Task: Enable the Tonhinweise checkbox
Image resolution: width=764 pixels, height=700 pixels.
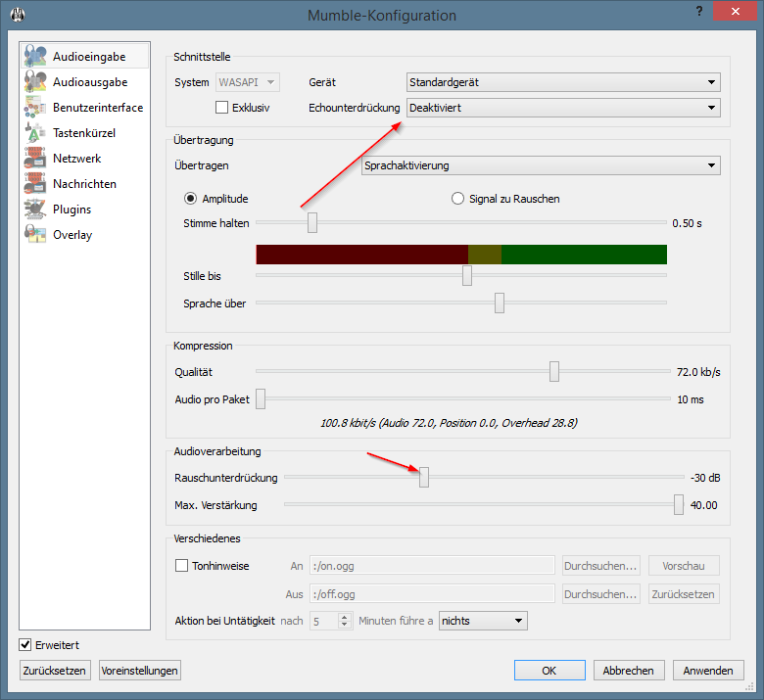Action: pos(181,566)
